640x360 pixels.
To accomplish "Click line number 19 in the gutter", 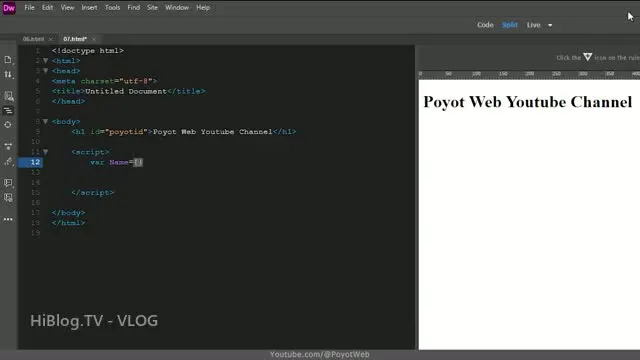I will (x=36, y=233).
